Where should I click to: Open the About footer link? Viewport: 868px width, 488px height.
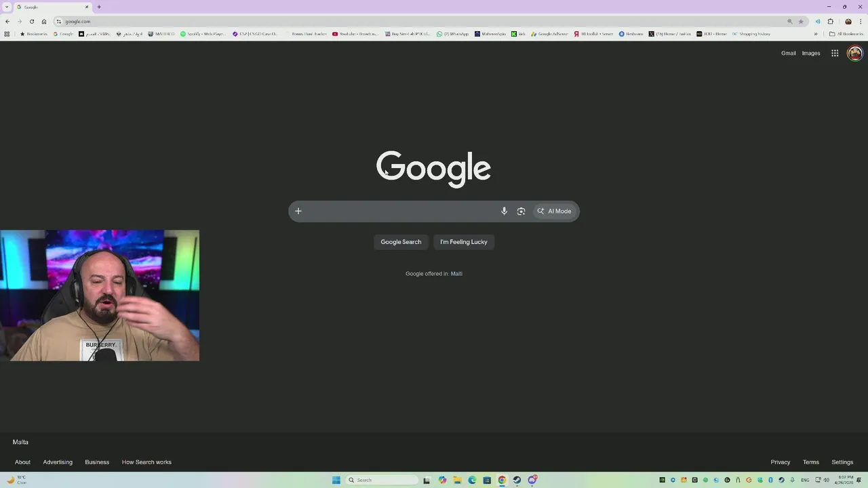pos(22,462)
